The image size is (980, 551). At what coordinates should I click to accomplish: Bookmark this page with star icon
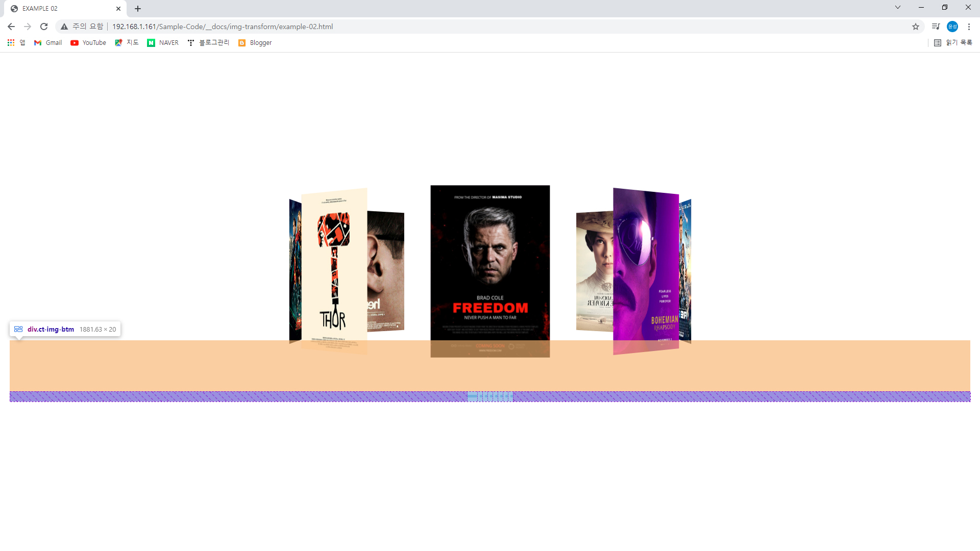pos(916,27)
